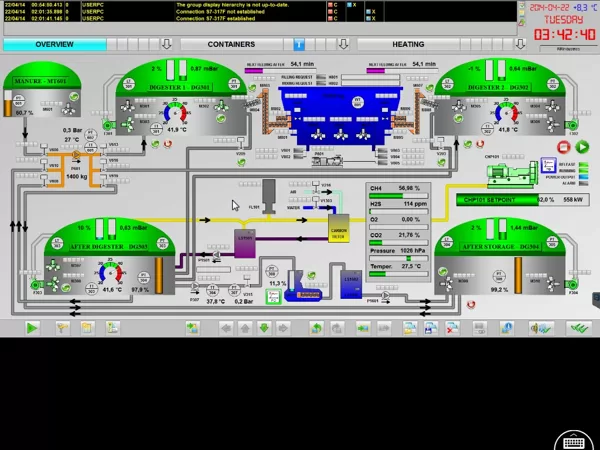Click the yellow CARBON FILTER unit
Screen dimensions: 600x450
coord(339,228)
